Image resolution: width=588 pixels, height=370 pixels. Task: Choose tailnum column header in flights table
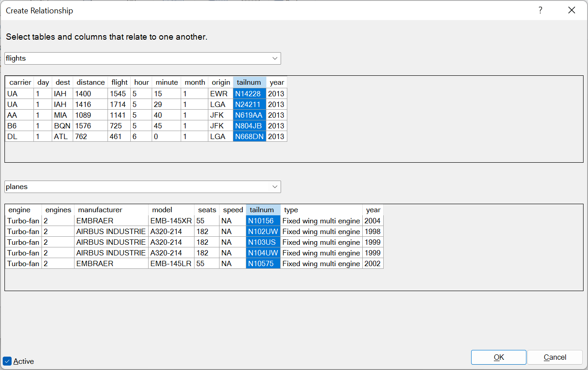click(249, 82)
